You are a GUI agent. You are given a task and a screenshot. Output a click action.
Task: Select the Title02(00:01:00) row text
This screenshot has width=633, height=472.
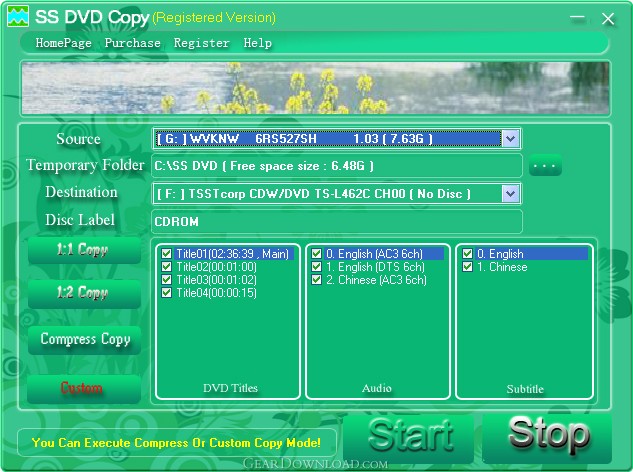(x=216, y=266)
